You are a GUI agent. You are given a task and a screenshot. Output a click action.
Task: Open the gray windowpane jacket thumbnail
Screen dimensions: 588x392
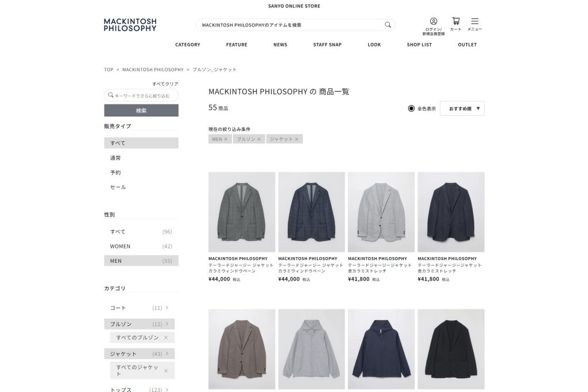pos(242,212)
